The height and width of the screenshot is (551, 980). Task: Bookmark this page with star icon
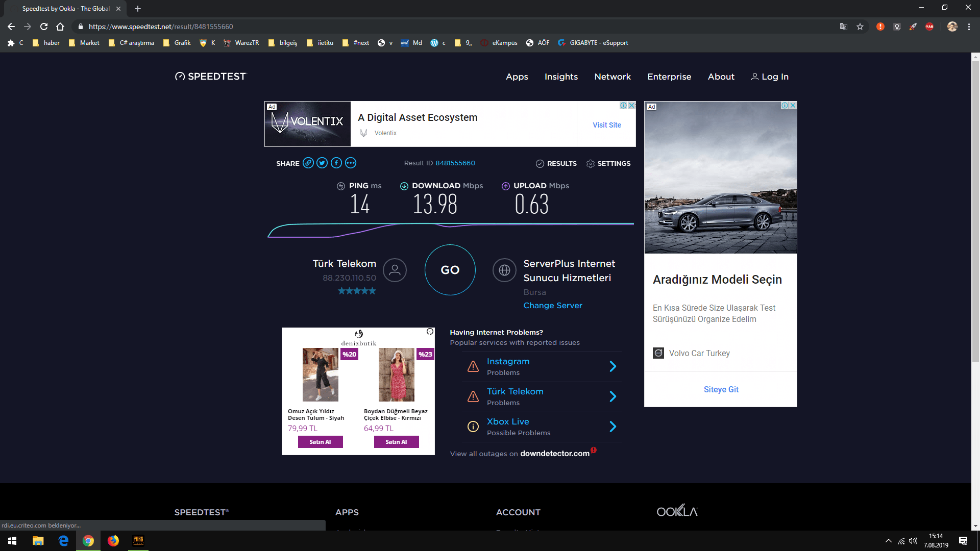point(860,27)
